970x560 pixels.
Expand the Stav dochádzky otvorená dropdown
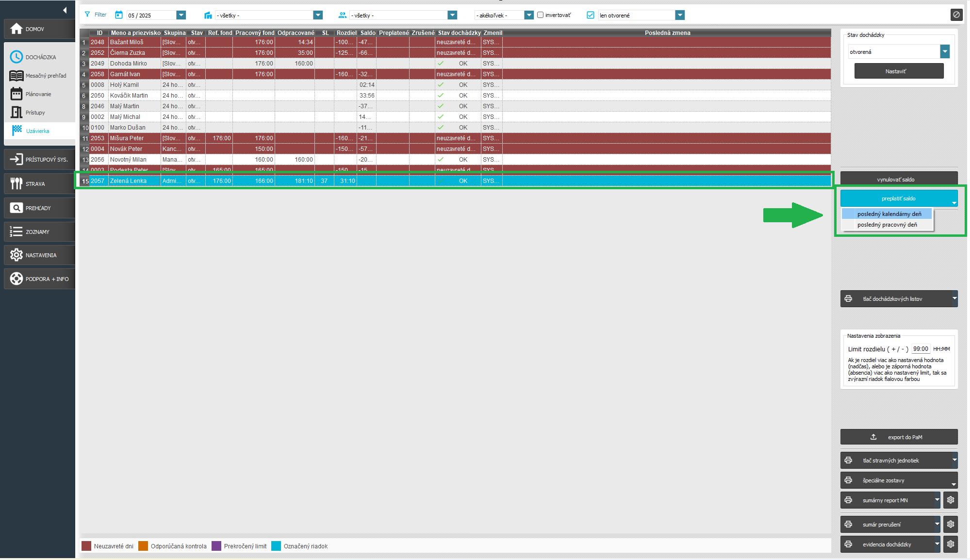(944, 51)
